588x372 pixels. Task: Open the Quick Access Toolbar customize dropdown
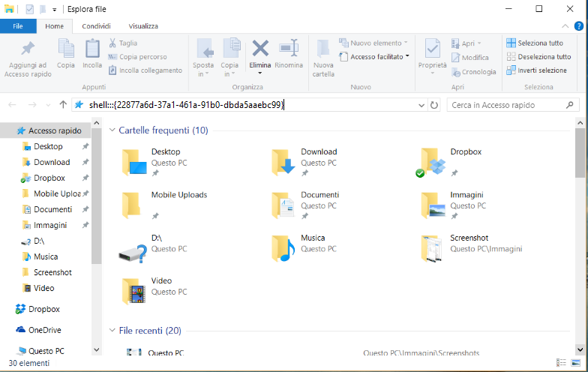coord(54,9)
